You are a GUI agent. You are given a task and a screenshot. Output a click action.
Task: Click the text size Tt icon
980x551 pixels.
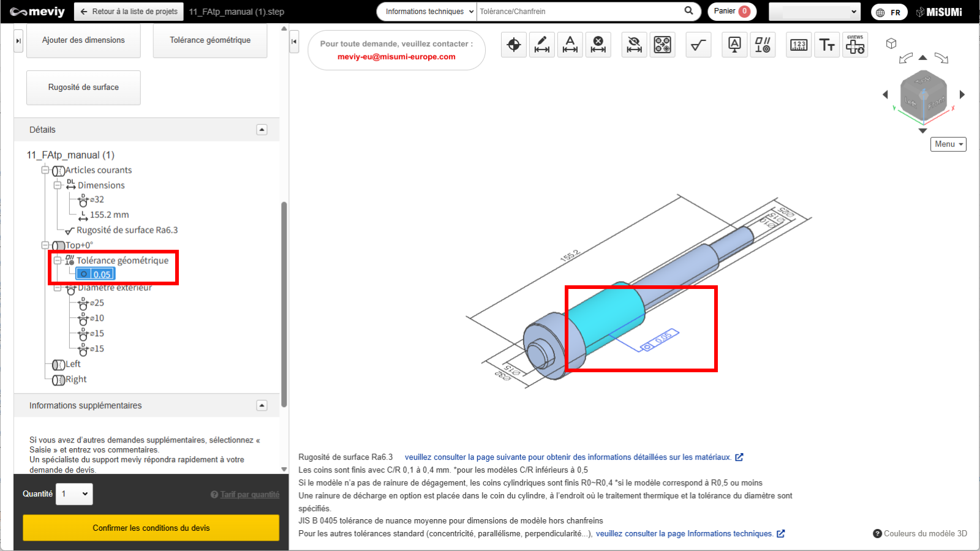click(827, 45)
